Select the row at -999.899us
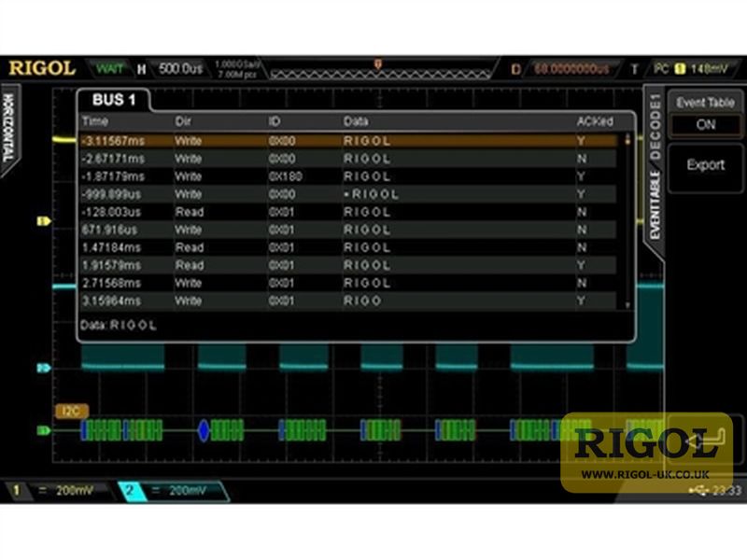Screen dimensions: 747x560 point(347,194)
